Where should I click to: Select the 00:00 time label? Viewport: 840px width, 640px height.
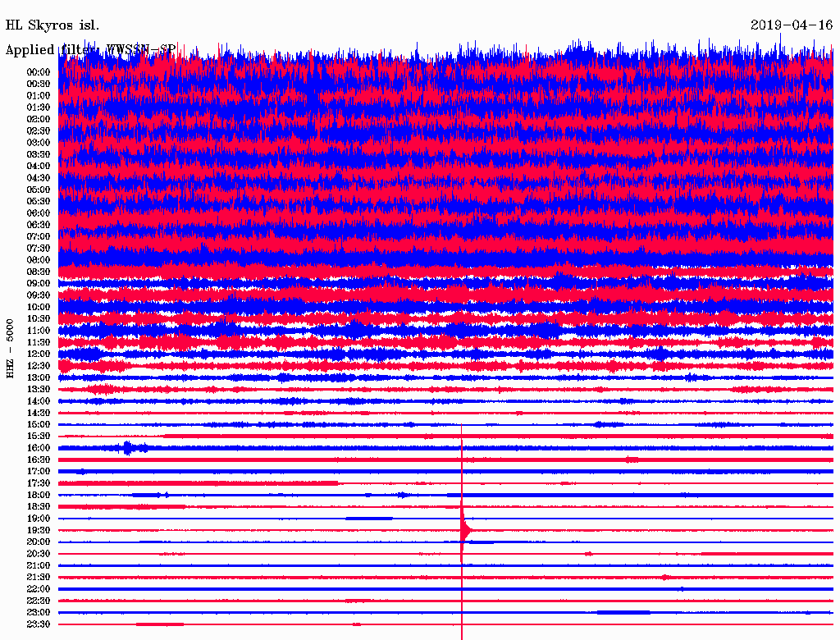39,72
